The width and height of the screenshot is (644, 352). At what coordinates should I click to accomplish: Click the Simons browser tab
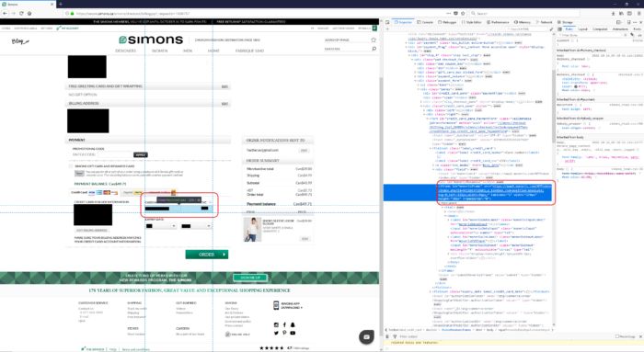[27, 4]
